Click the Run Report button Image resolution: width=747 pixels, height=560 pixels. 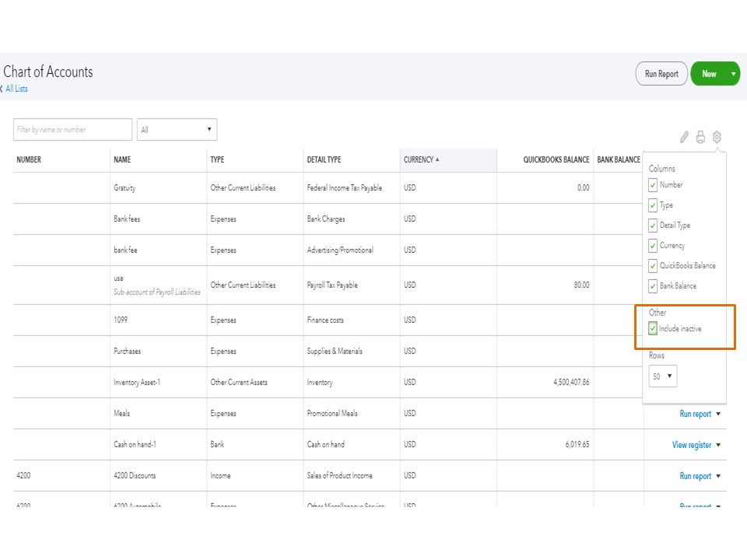tap(661, 74)
